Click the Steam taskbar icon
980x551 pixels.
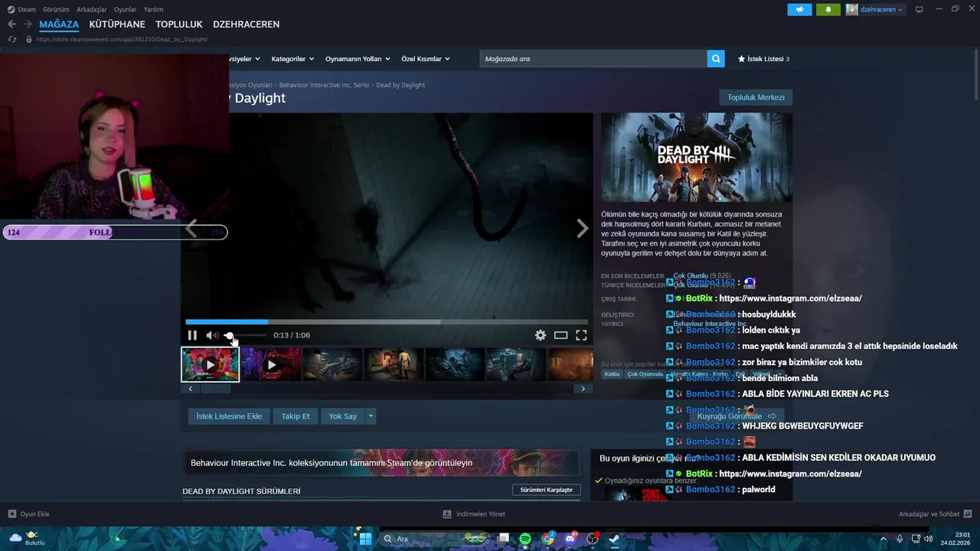[614, 539]
